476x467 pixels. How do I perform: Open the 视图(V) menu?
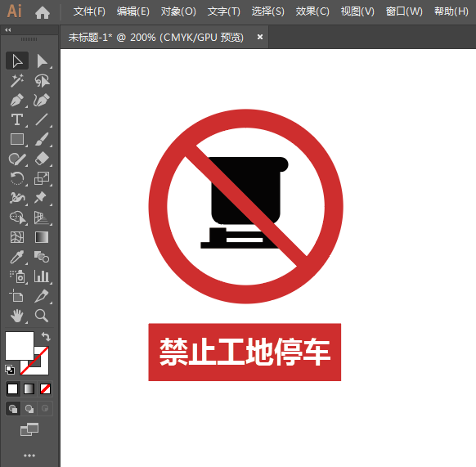pyautogui.click(x=357, y=11)
